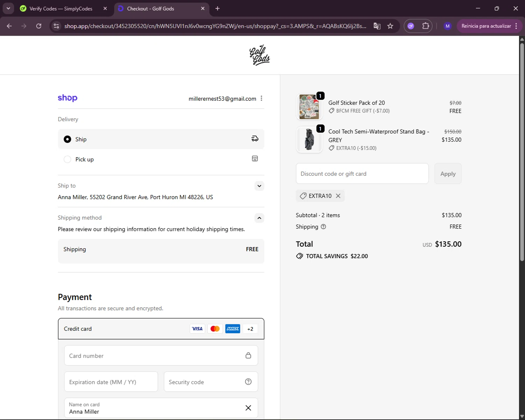Open the Extensions puzzle menu

click(x=426, y=26)
